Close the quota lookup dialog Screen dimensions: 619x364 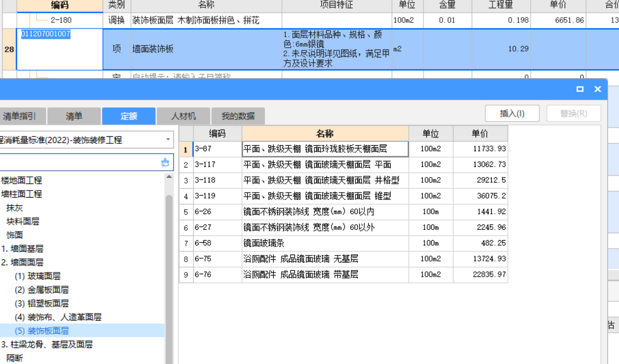point(598,89)
